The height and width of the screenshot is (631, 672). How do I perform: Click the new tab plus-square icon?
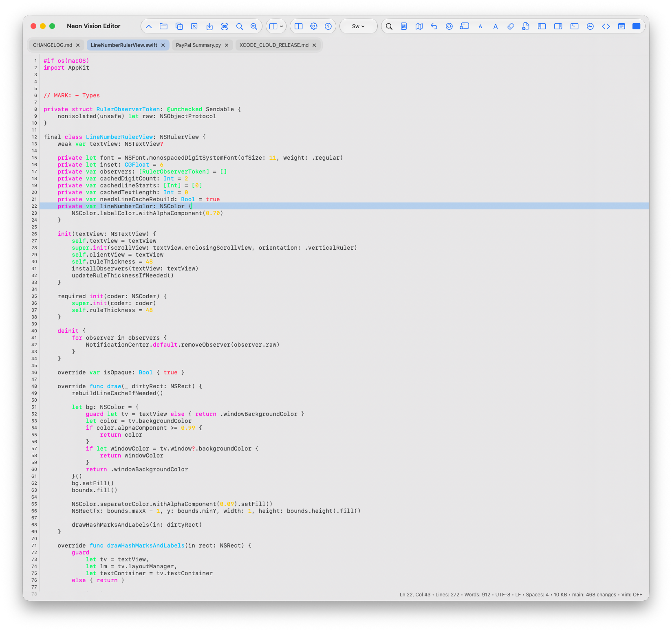pos(179,26)
